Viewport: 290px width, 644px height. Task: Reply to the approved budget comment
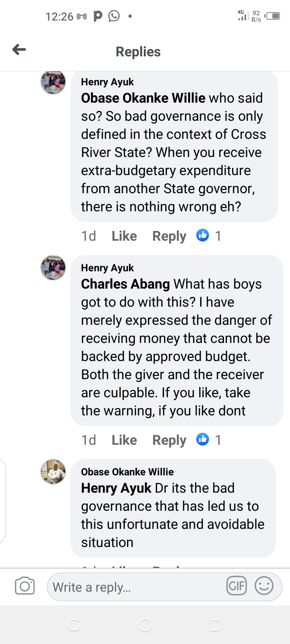(169, 440)
